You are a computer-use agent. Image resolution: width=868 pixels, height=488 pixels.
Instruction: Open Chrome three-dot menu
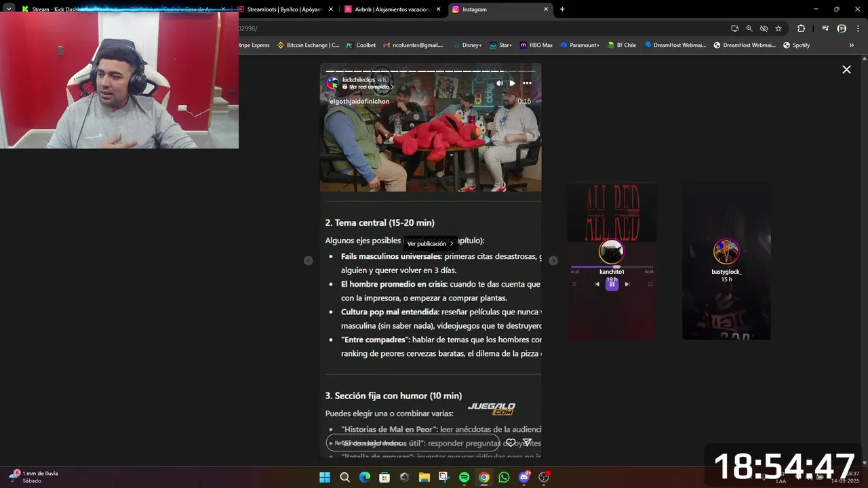[858, 28]
